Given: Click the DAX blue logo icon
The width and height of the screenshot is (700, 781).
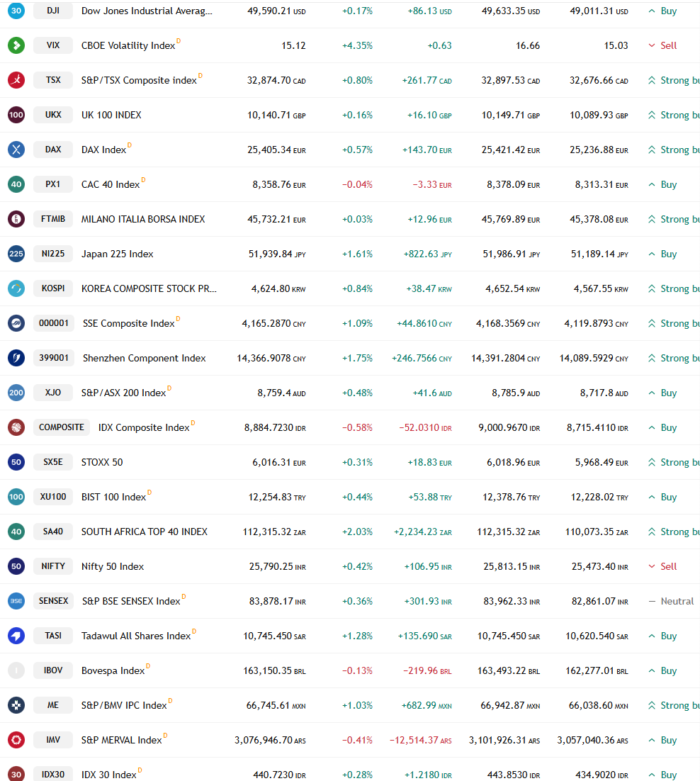Looking at the screenshot, I should click(x=16, y=150).
